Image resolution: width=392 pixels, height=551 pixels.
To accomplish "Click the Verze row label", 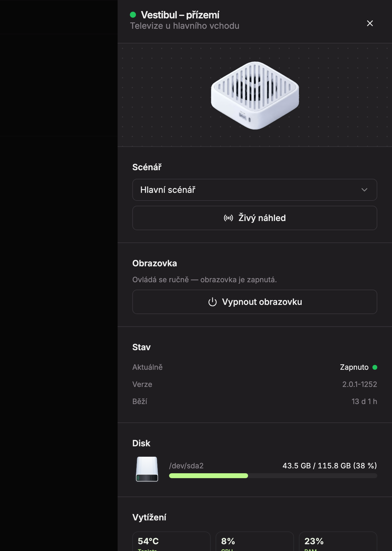I will pos(142,384).
